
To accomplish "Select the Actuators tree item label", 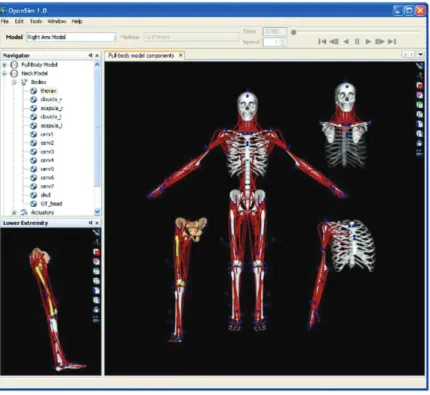I will pyautogui.click(x=42, y=212).
